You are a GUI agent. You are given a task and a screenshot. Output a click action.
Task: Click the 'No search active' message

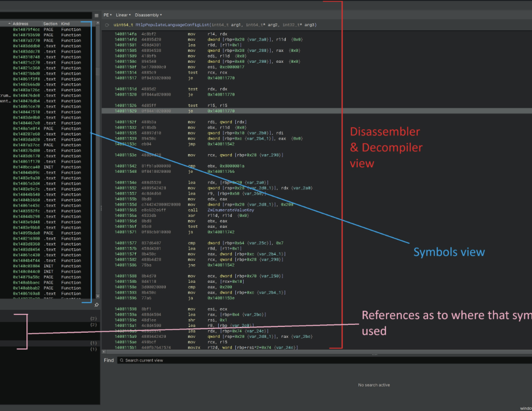[374, 385]
